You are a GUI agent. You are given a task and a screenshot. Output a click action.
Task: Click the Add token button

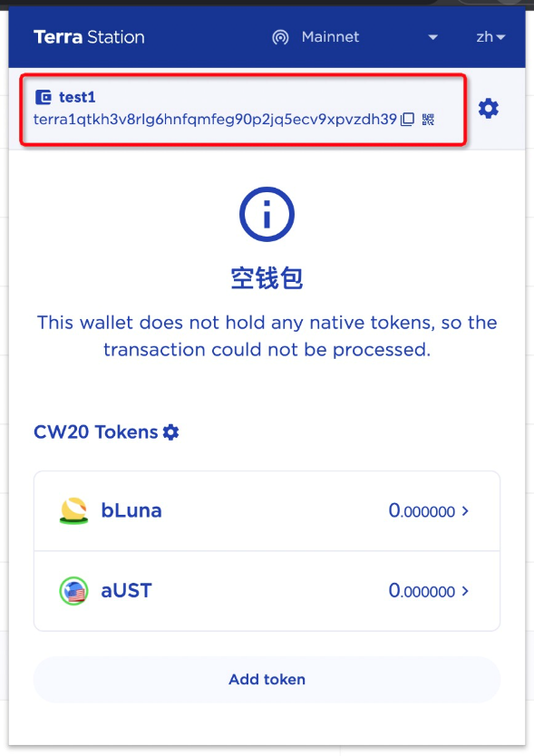[x=267, y=679]
